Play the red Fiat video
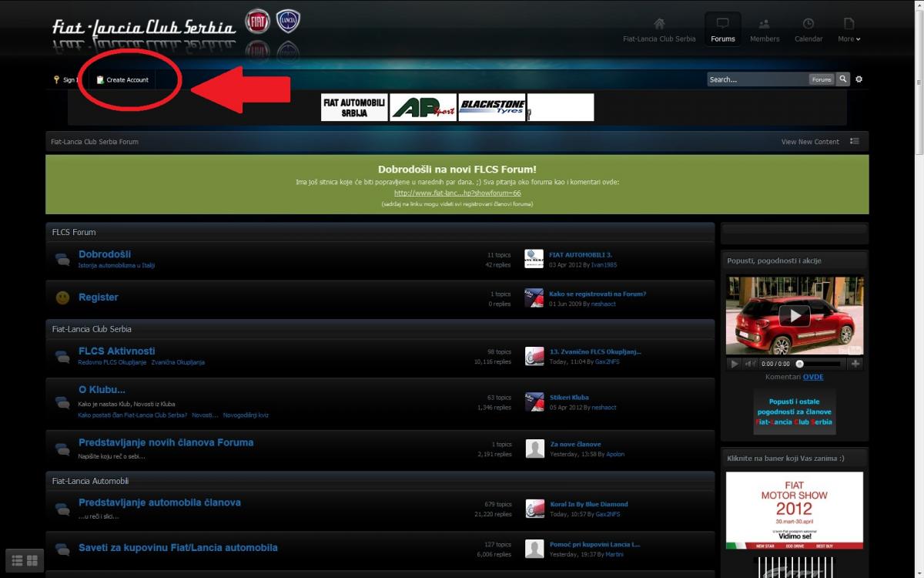 [794, 315]
